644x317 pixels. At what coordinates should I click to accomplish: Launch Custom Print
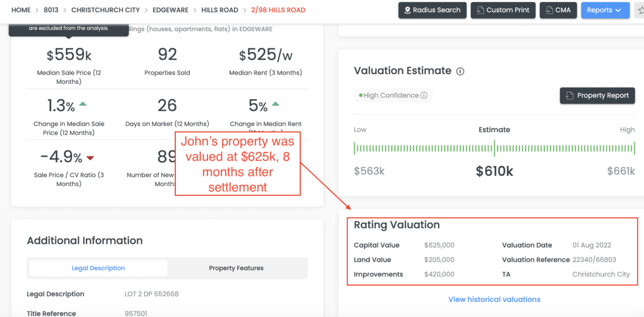503,10
